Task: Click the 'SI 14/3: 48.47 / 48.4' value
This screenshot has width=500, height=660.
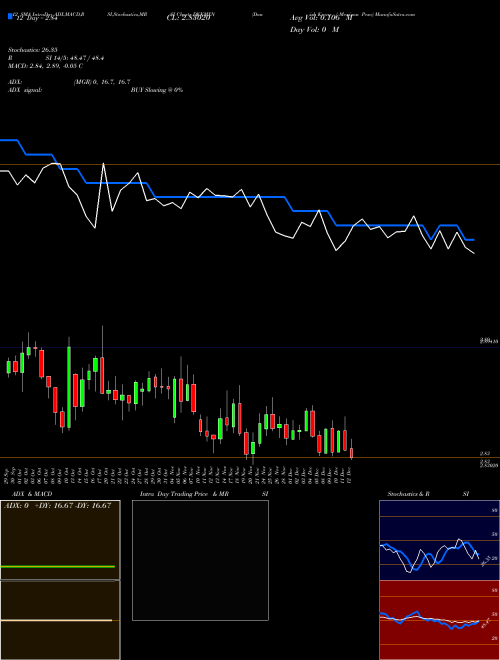Action: point(75,58)
